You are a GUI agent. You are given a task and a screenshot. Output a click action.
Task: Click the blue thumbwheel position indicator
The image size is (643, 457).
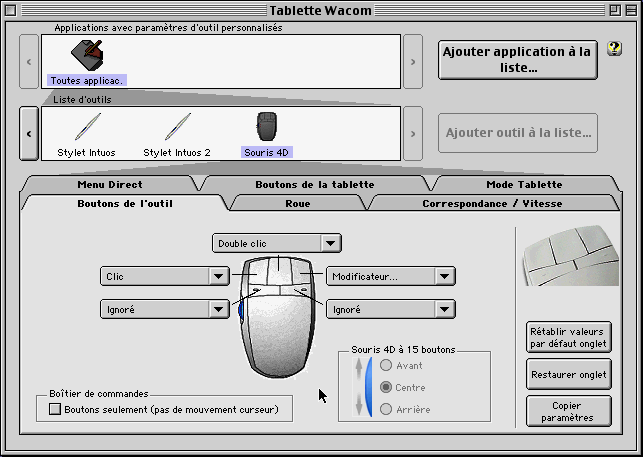(369, 387)
